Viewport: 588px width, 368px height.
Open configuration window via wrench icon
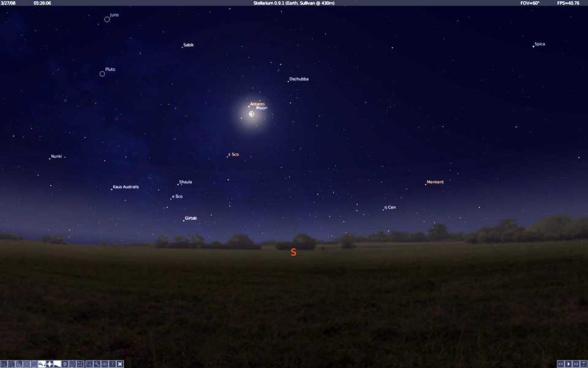coord(97,364)
